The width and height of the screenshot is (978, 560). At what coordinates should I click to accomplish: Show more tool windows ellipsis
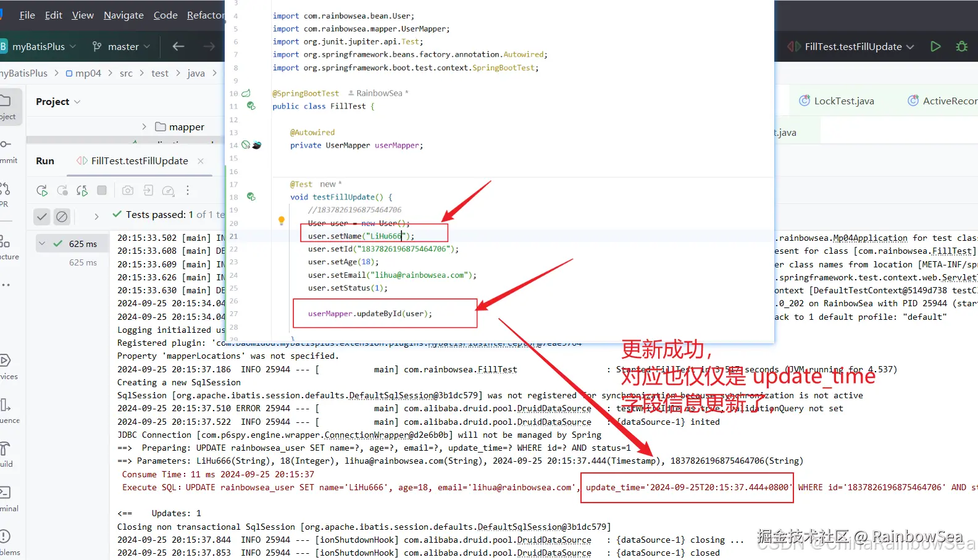(6, 285)
